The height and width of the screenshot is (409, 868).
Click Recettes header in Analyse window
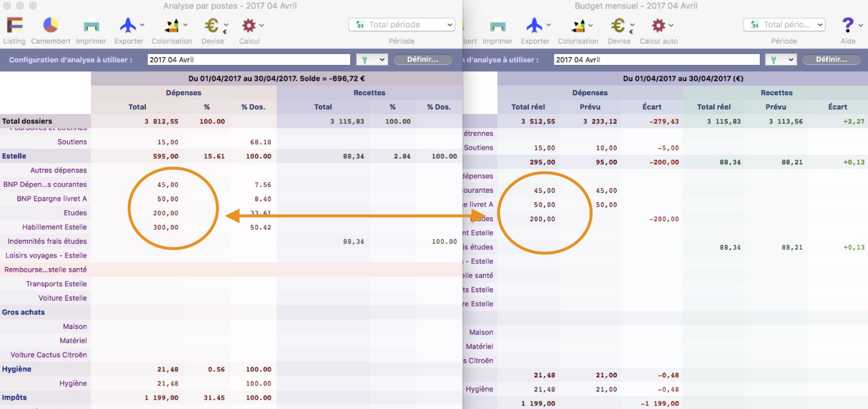pyautogui.click(x=369, y=92)
